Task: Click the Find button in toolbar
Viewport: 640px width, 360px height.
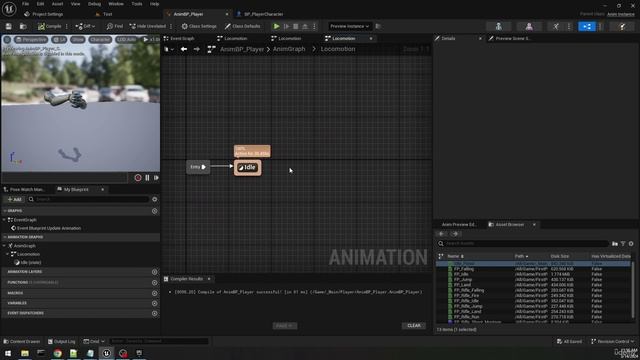Action: pos(115,26)
